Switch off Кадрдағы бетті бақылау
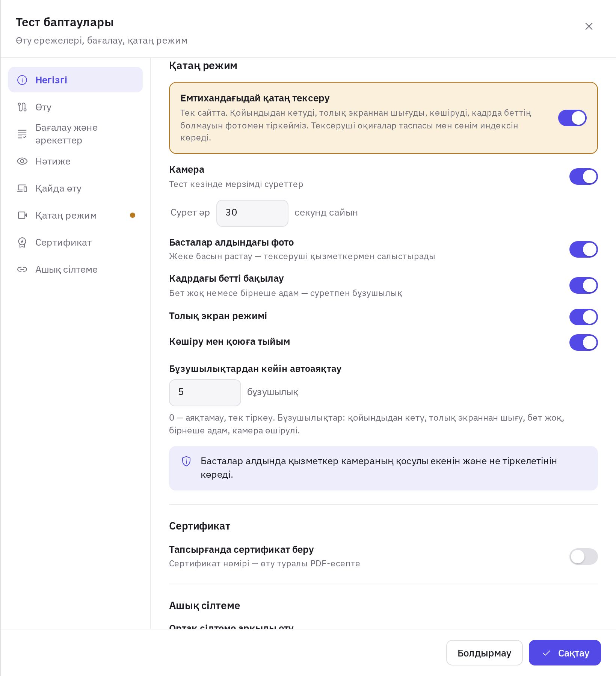 [x=583, y=285]
